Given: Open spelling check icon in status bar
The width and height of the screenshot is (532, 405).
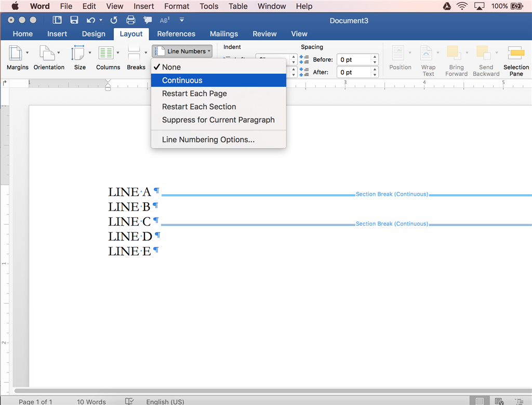Looking at the screenshot, I should [x=129, y=401].
